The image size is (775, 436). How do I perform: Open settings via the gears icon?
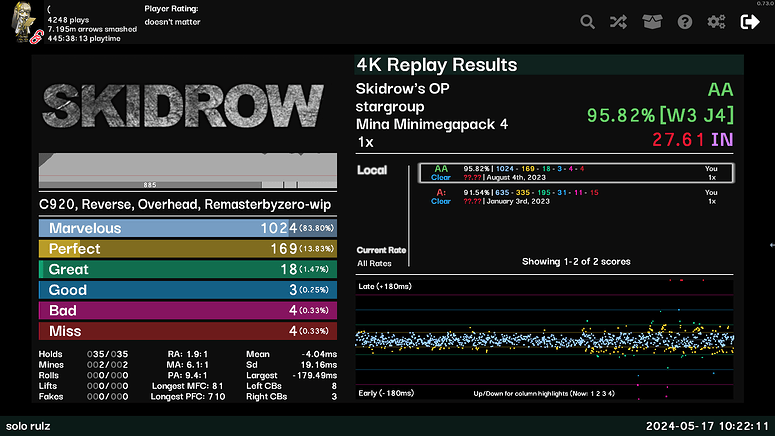coord(716,22)
